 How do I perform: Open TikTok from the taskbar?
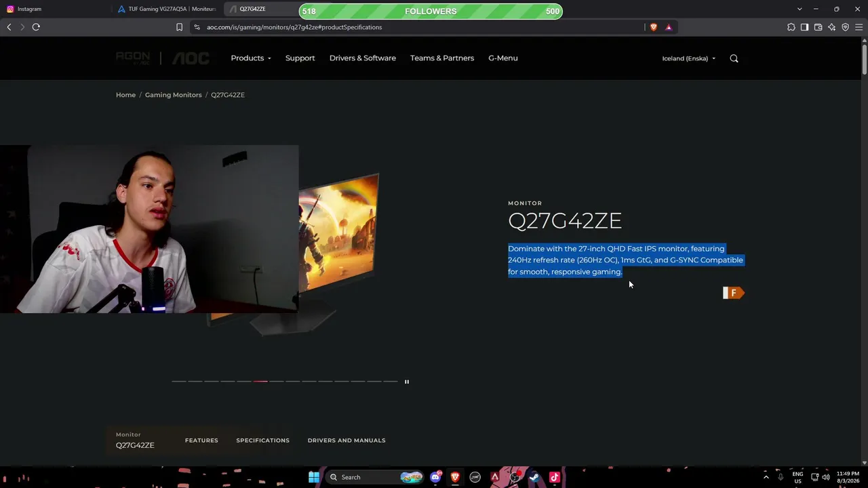pos(554,477)
